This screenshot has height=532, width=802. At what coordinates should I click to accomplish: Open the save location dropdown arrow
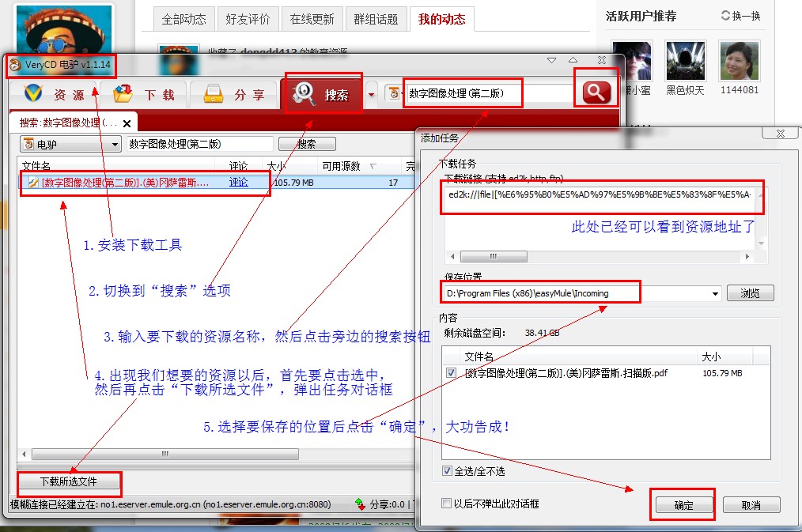click(x=715, y=293)
